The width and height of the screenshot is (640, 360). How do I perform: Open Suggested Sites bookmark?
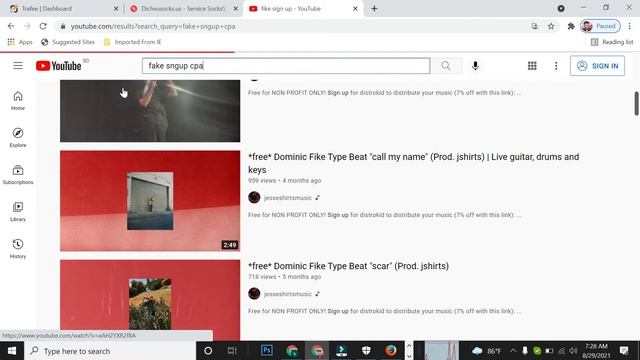click(68, 42)
